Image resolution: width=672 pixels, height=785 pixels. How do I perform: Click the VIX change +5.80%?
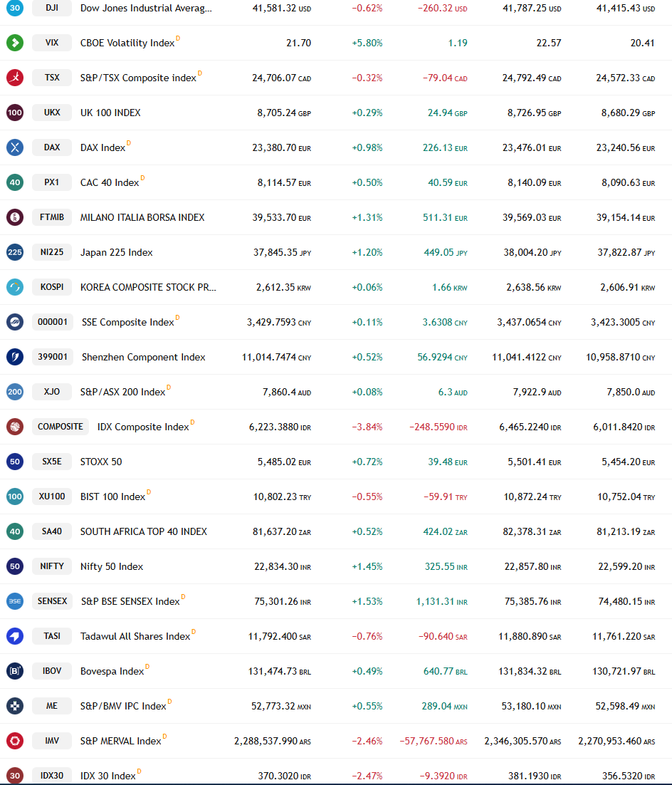click(x=367, y=43)
